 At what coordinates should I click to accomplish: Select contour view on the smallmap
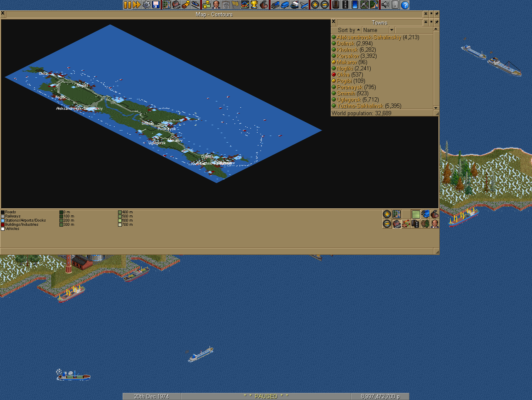[x=416, y=214]
